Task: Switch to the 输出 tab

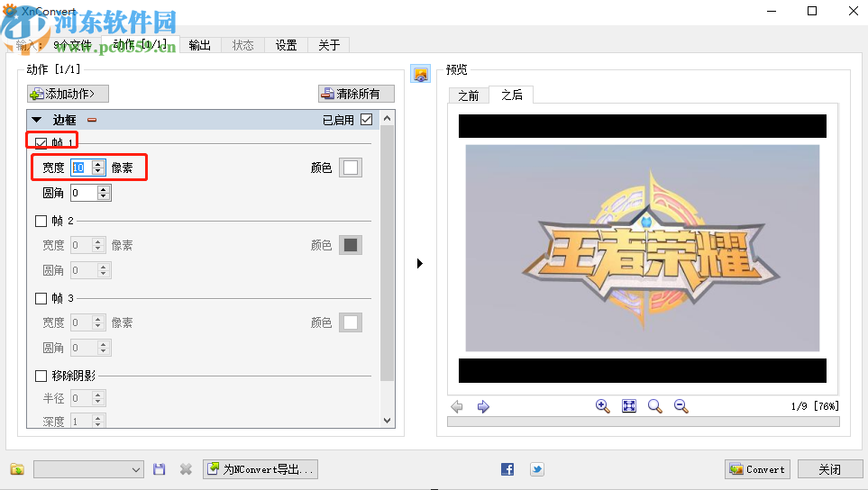Action: (x=200, y=45)
